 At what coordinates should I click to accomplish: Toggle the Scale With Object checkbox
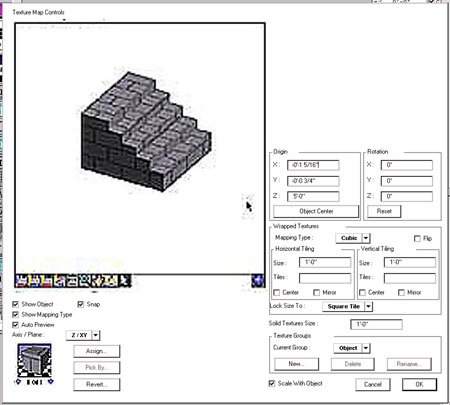pos(272,384)
